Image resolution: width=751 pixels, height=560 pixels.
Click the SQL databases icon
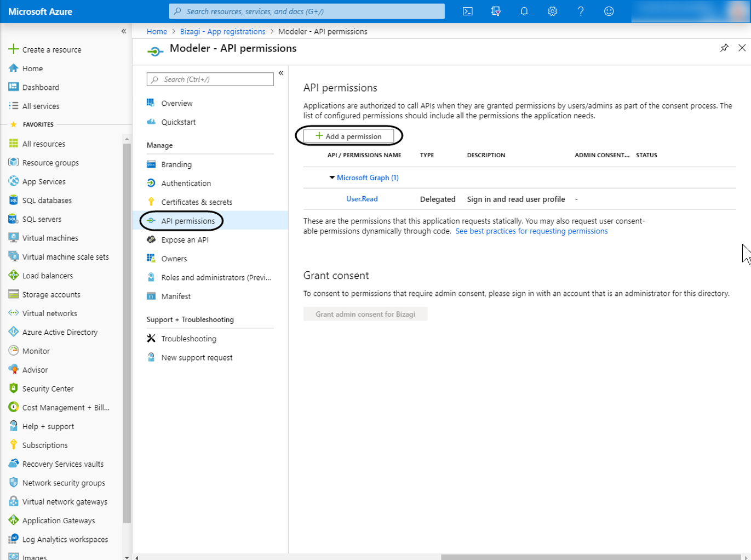coord(14,200)
